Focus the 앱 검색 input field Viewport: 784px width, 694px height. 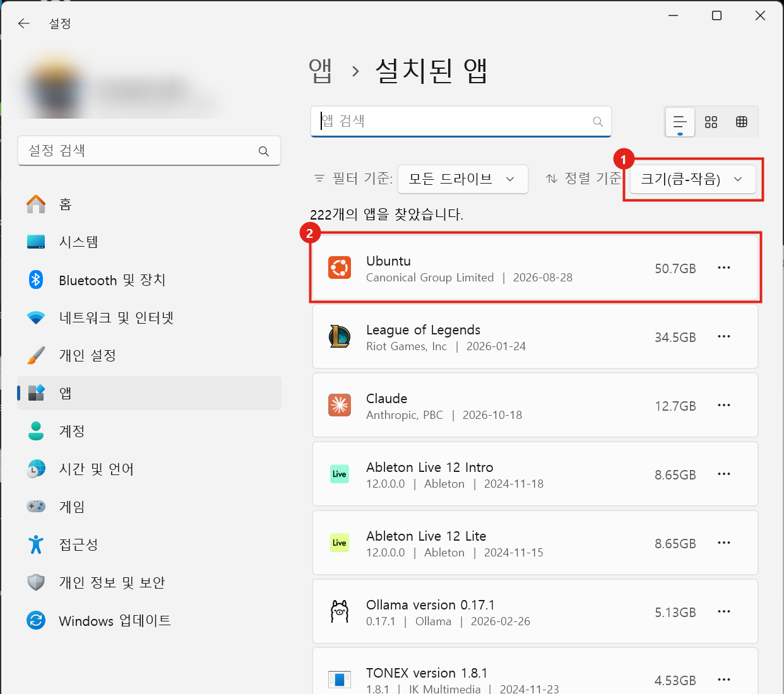[x=461, y=121]
